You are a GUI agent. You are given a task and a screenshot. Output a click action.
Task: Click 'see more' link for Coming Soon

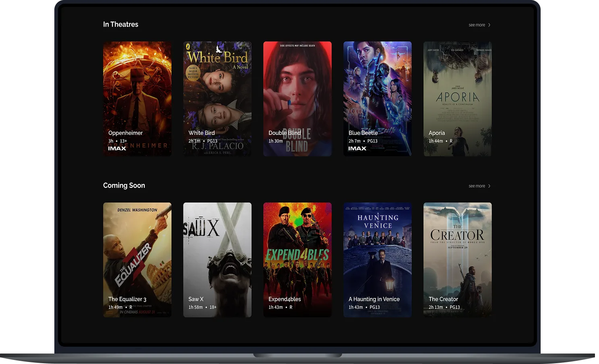[477, 186]
